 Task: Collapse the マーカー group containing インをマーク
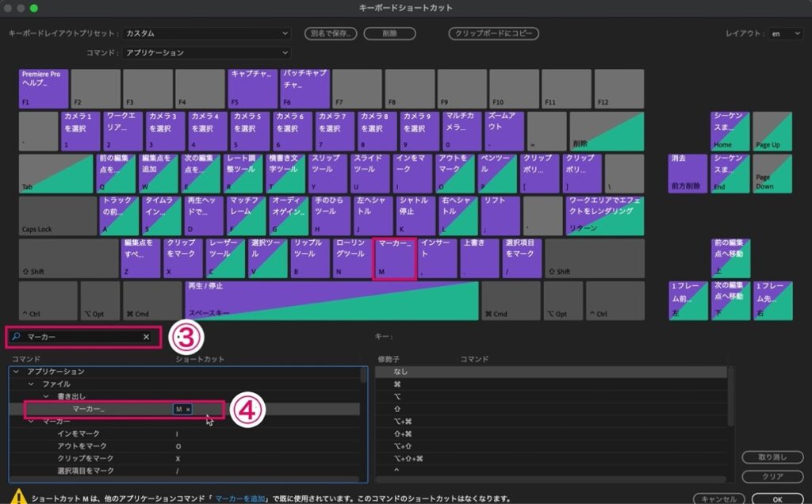tap(31, 422)
